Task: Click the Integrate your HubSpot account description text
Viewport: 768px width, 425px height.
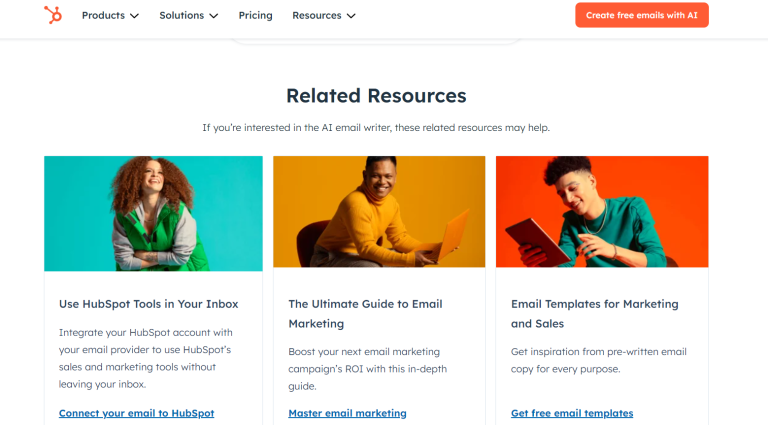Action: (145, 358)
